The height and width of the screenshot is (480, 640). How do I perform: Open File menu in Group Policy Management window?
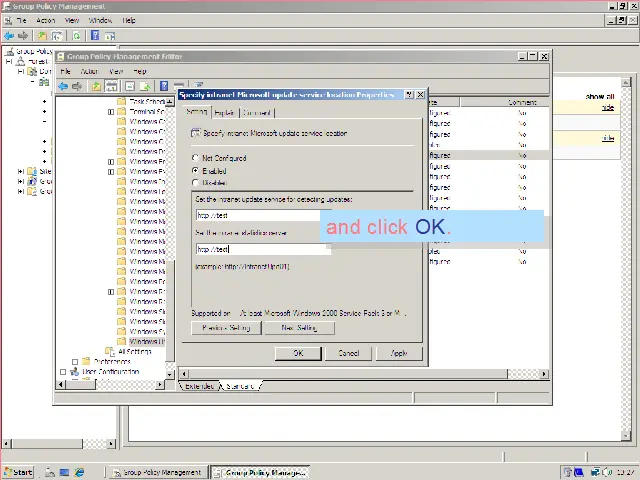(x=22, y=20)
